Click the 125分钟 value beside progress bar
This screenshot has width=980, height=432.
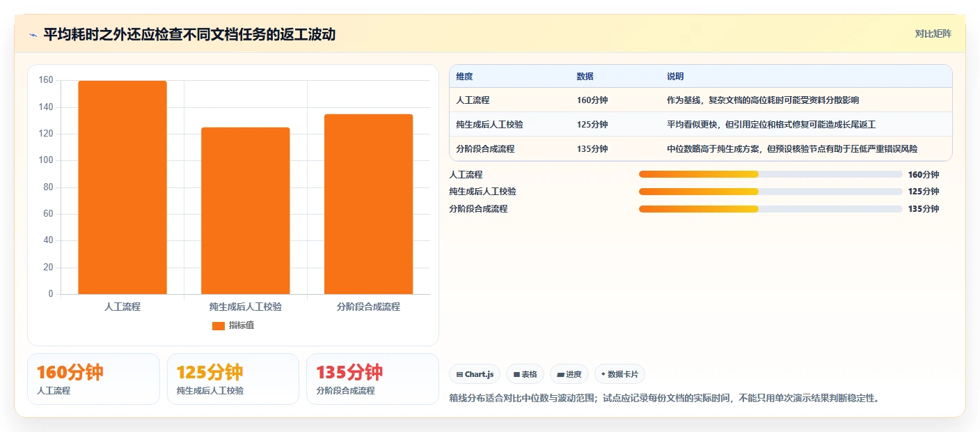click(924, 192)
